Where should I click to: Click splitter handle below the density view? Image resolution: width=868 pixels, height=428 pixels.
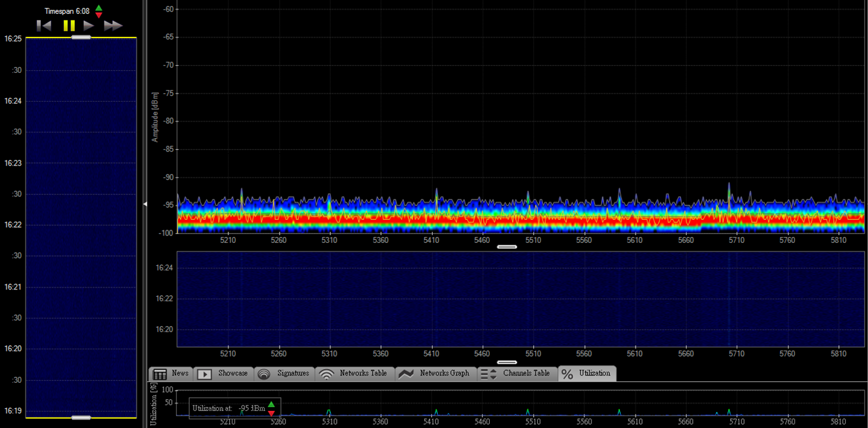pos(507,247)
